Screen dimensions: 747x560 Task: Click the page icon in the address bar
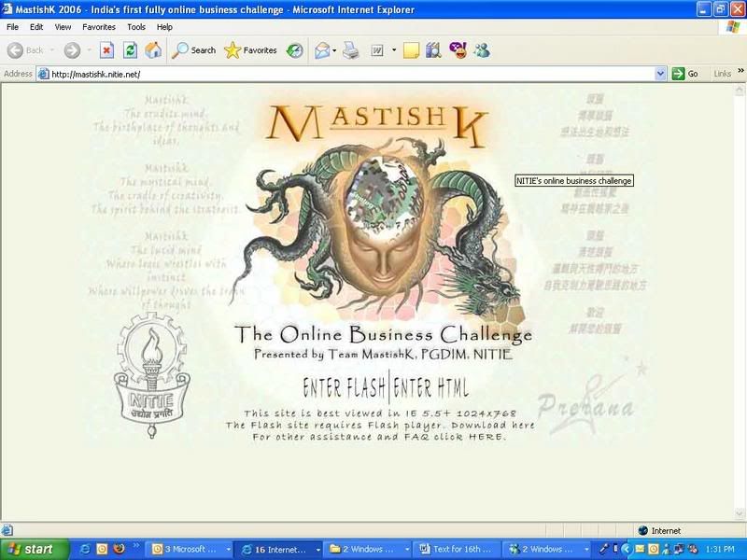coord(43,74)
